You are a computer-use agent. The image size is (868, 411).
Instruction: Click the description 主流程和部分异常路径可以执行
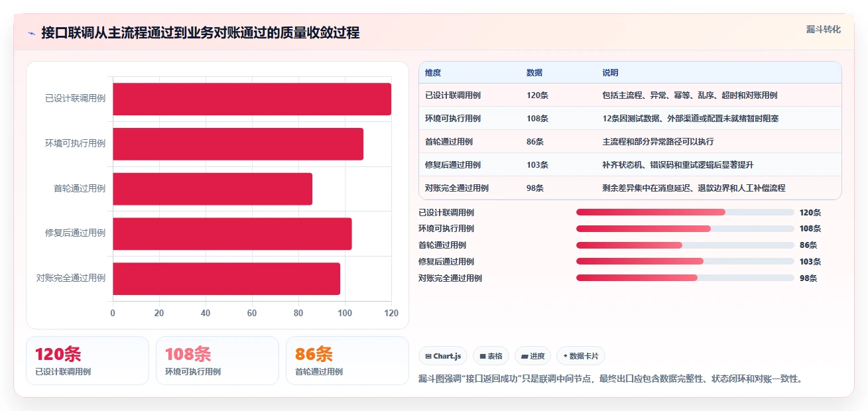coord(658,142)
